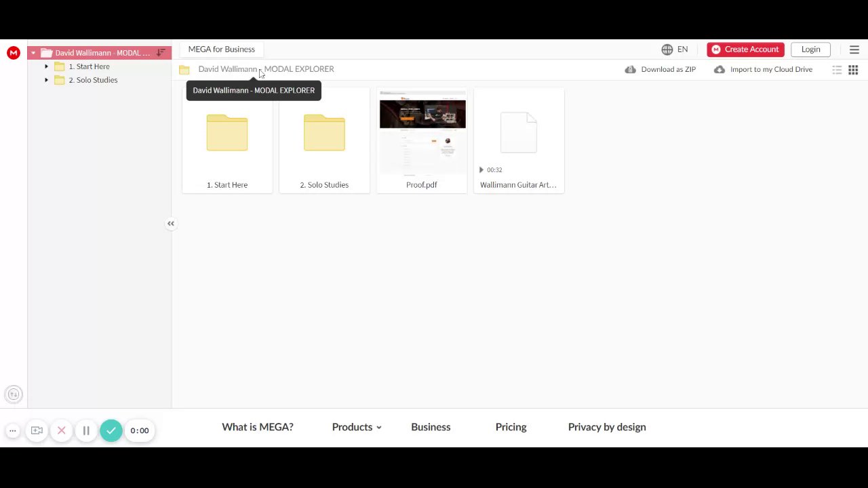
Task: Click the breadcrumb David Wallimann - MODAL EXPLORER
Action: pos(266,69)
